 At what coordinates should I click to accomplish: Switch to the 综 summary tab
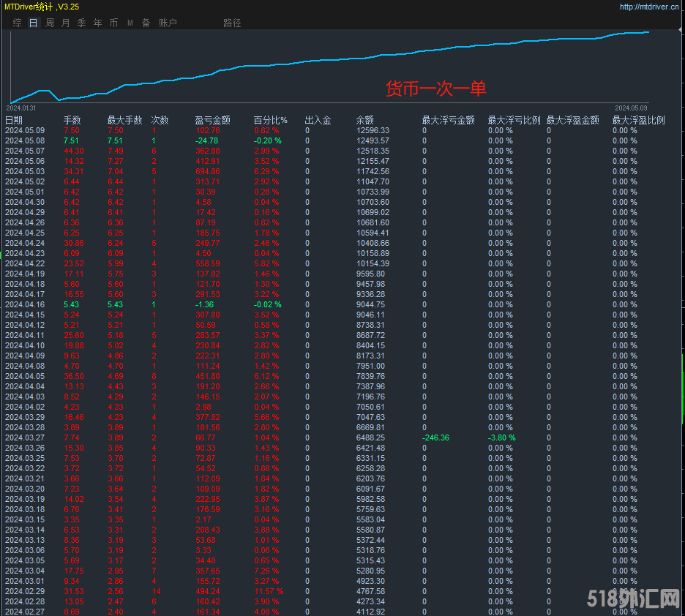(17, 23)
